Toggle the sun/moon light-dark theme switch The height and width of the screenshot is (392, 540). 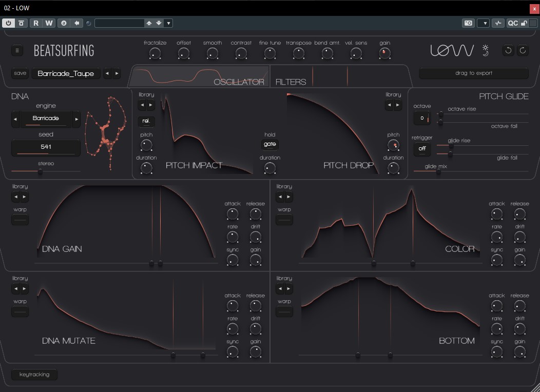pyautogui.click(x=486, y=50)
